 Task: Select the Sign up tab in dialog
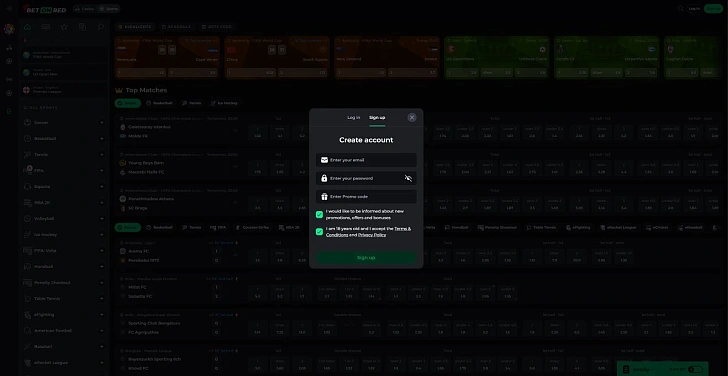pos(377,117)
